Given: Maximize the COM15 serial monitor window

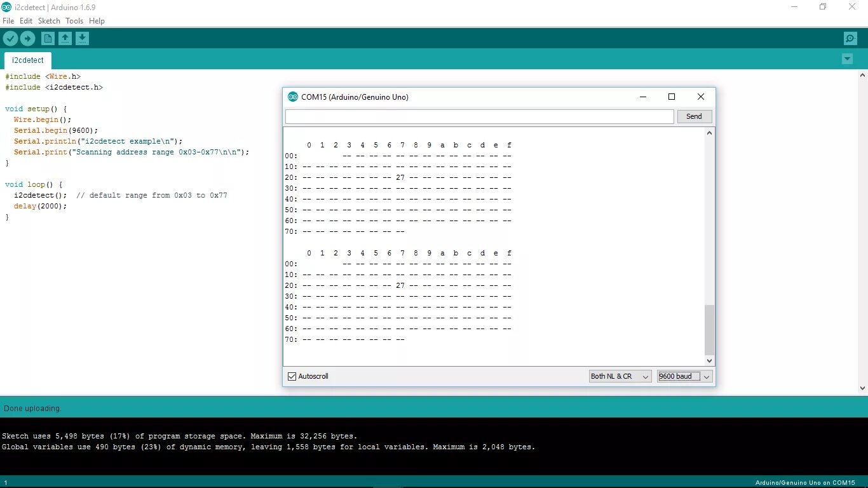Looking at the screenshot, I should pyautogui.click(x=672, y=97).
